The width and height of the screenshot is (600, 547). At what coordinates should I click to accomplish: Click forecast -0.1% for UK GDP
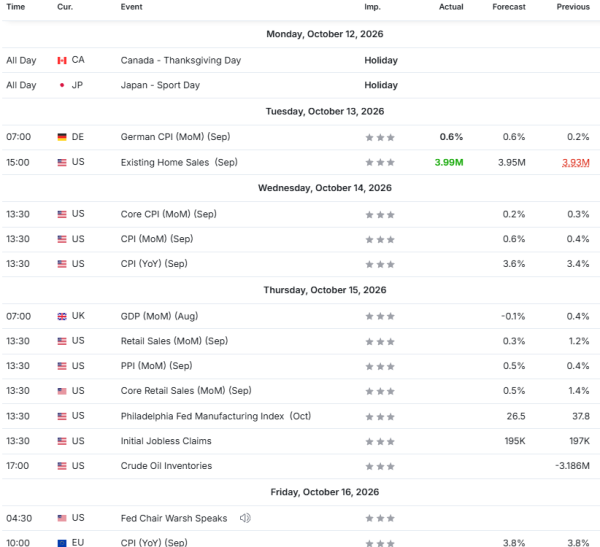tap(513, 316)
